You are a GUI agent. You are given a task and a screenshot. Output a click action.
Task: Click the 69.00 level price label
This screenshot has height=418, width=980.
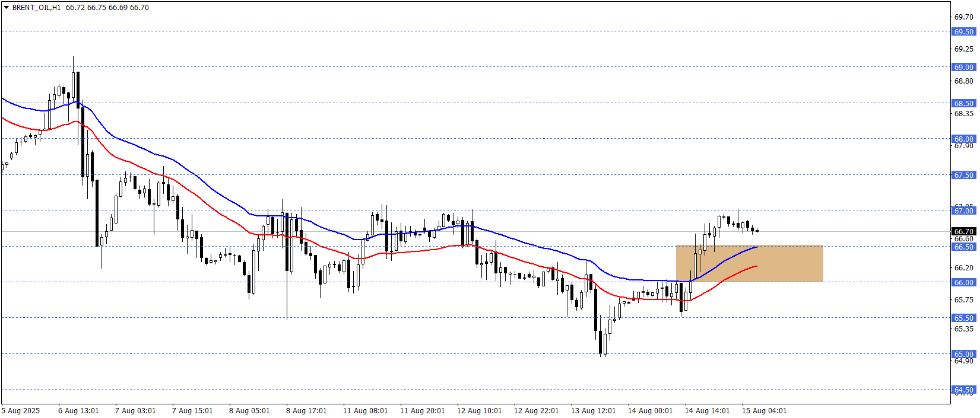[x=964, y=67]
